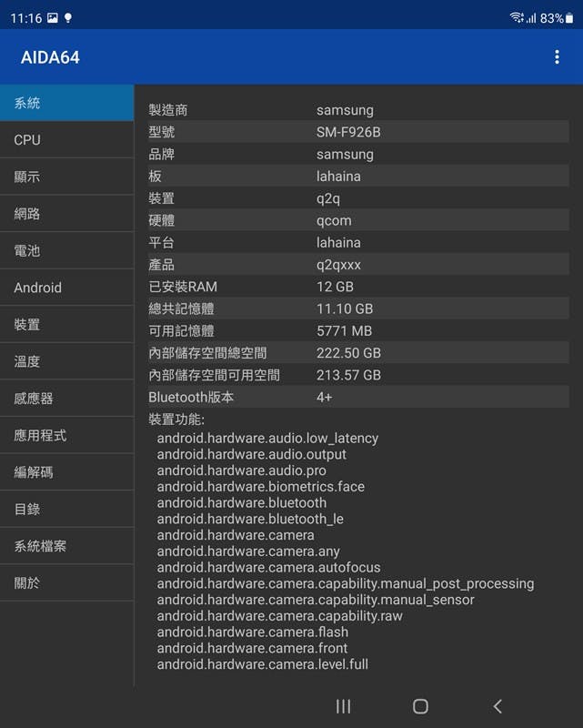This screenshot has height=728, width=583.
Task: Select the android.hardware.bluetooth entry
Action: (x=241, y=503)
